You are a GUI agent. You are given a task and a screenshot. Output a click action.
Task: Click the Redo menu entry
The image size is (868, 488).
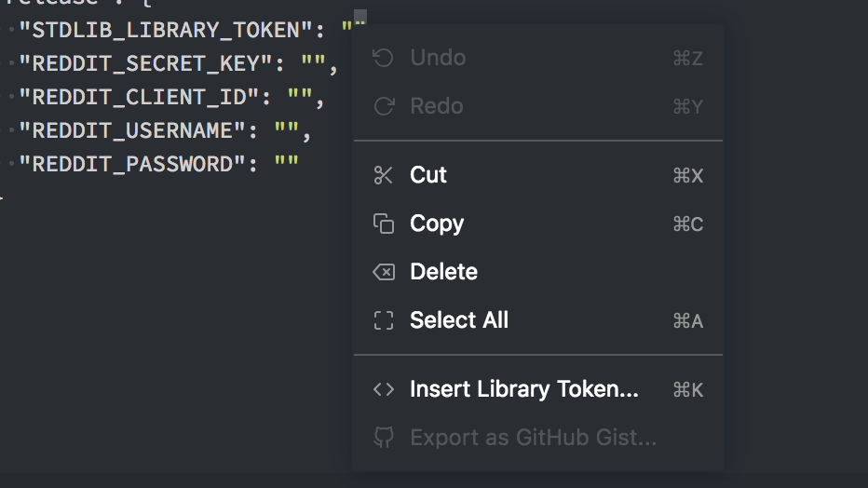pos(436,106)
